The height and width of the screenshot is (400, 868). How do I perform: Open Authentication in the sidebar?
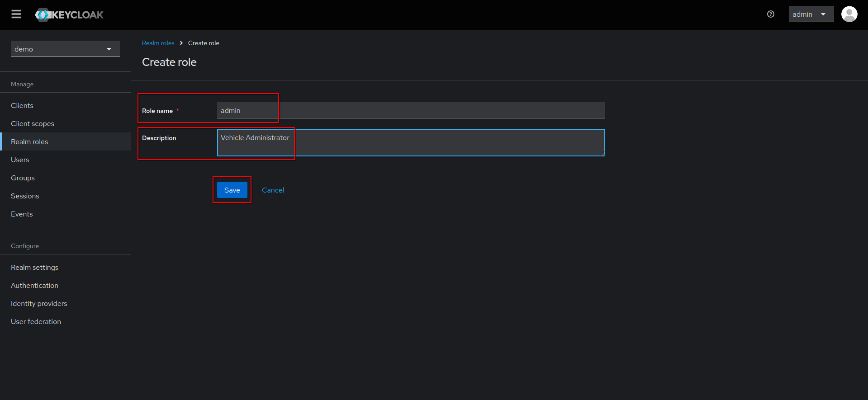click(66, 285)
